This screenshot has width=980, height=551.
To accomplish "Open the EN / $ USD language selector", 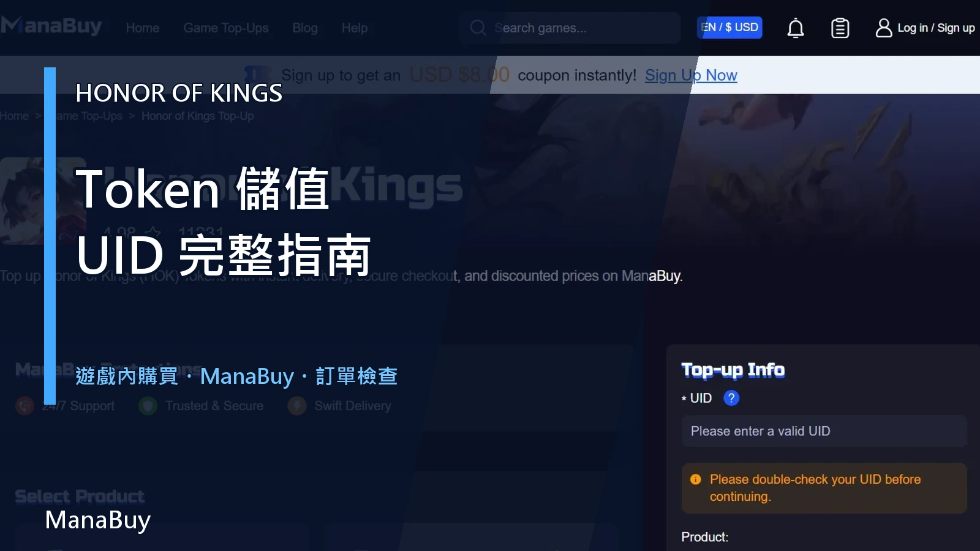I will 729,28.
